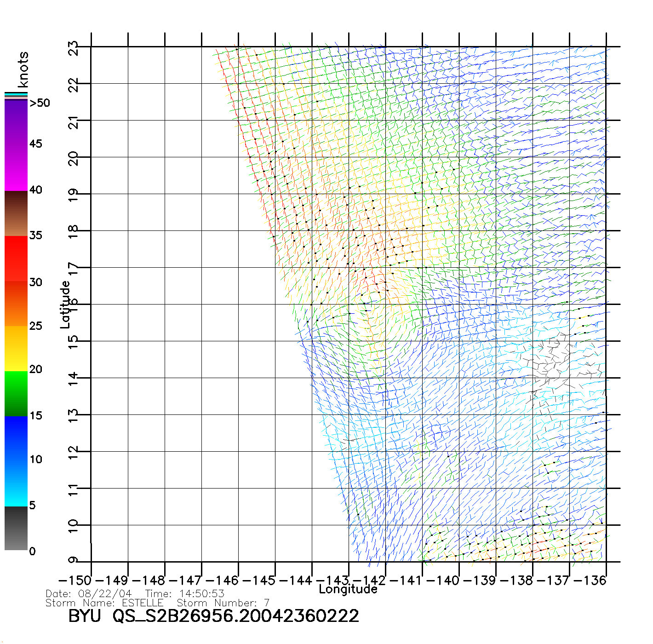This screenshot has height=644, width=653.
Task: Click the -150 longitude tick label
Action: coord(75,581)
